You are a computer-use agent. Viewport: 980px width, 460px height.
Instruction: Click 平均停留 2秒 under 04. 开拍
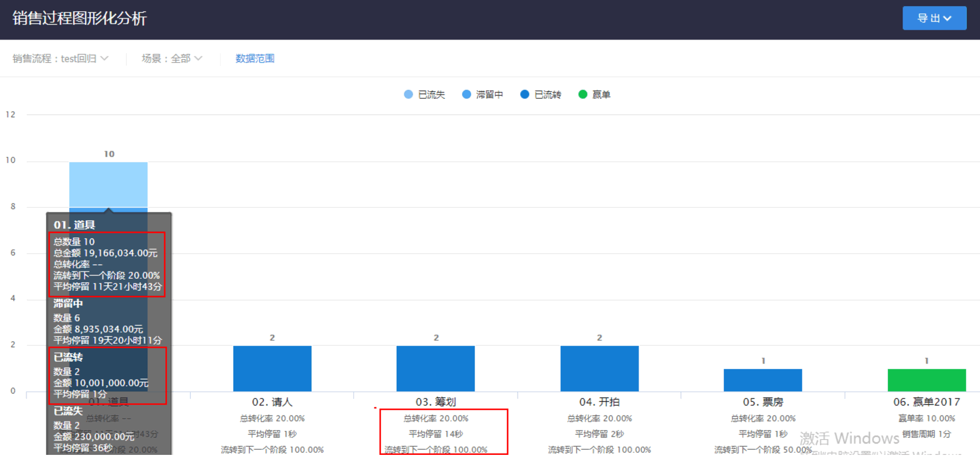tap(599, 434)
